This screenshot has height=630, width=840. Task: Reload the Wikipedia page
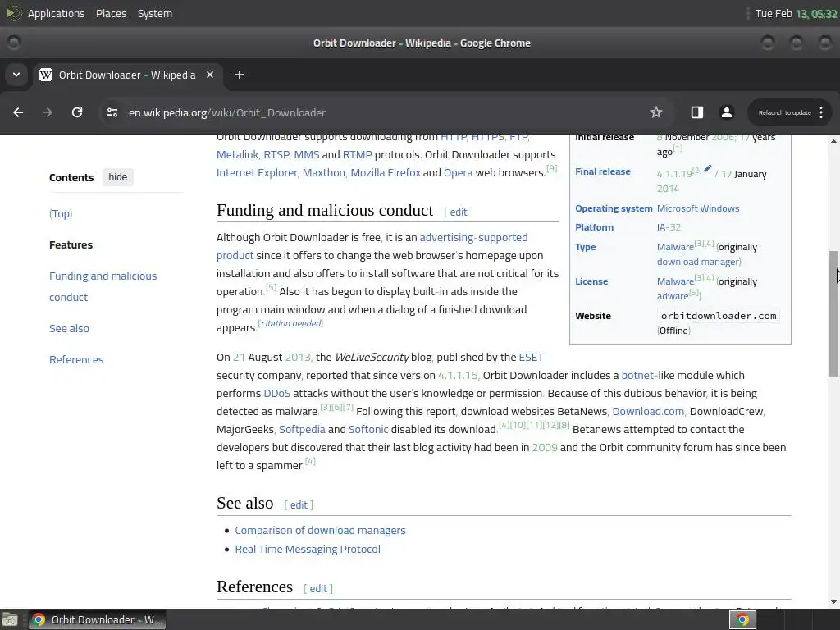pyautogui.click(x=77, y=112)
